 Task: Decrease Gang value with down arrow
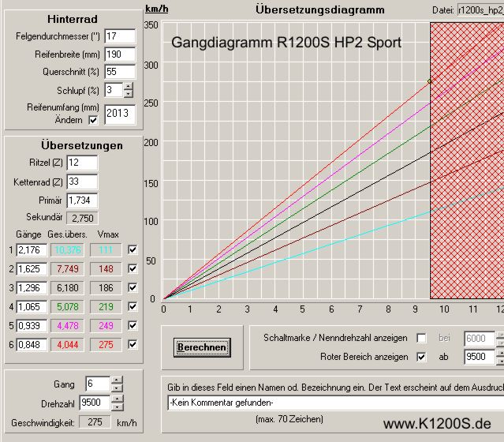coord(117,388)
